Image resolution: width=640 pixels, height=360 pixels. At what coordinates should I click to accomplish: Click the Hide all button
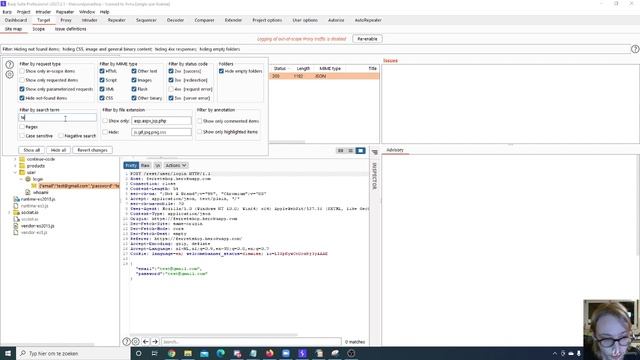(58, 150)
